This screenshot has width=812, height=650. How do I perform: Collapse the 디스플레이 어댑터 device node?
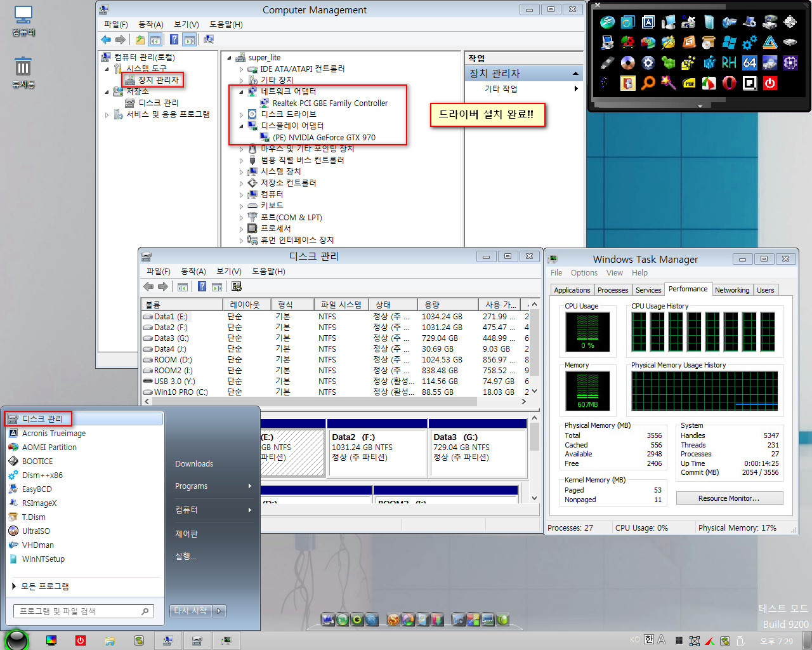coord(241,126)
